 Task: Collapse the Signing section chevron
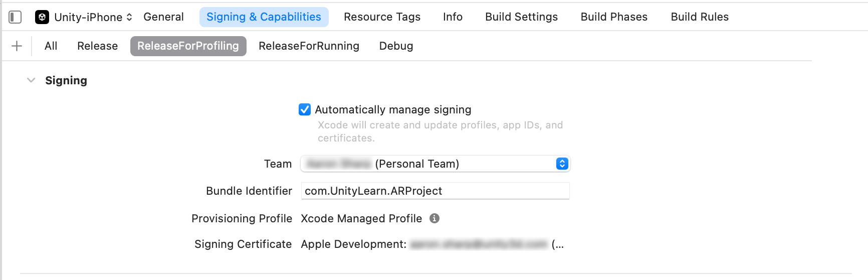[x=31, y=80]
